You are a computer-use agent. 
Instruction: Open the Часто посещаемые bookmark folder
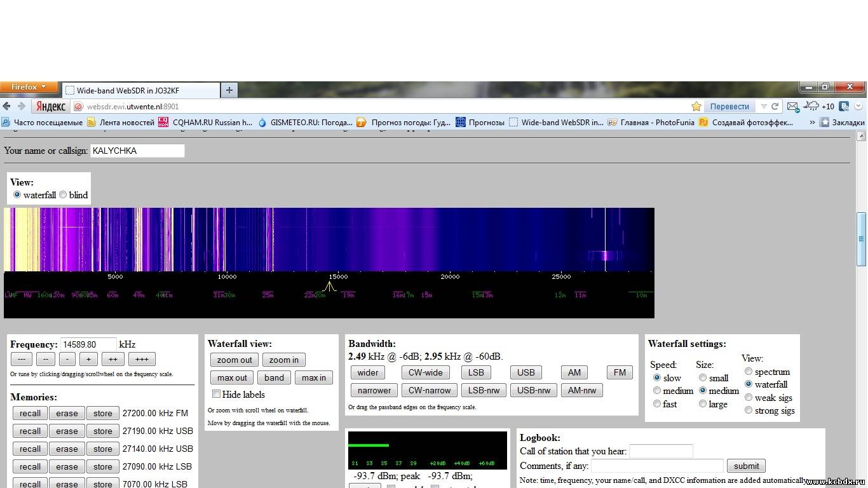42,122
